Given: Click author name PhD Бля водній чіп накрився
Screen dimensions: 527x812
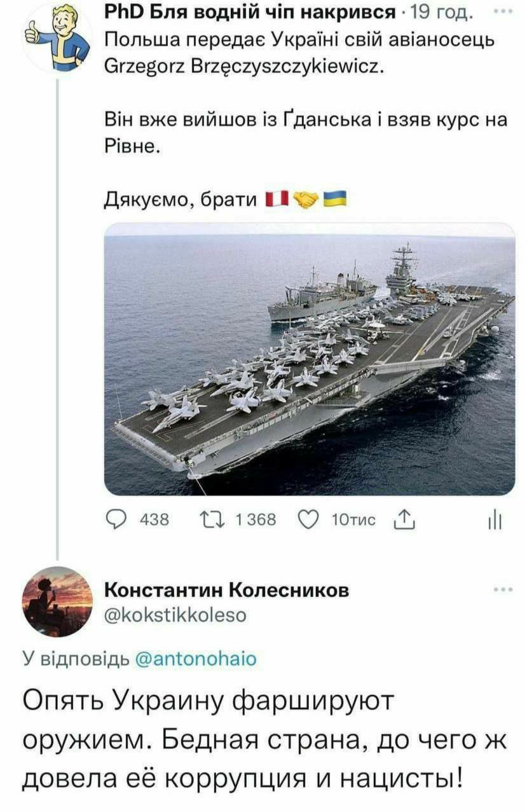Looking at the screenshot, I should pos(246,13).
